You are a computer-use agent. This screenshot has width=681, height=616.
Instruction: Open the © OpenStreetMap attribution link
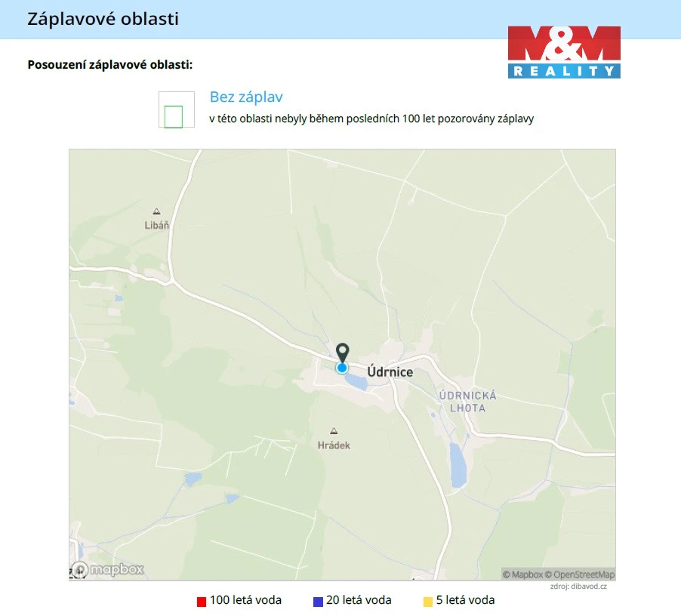point(580,574)
